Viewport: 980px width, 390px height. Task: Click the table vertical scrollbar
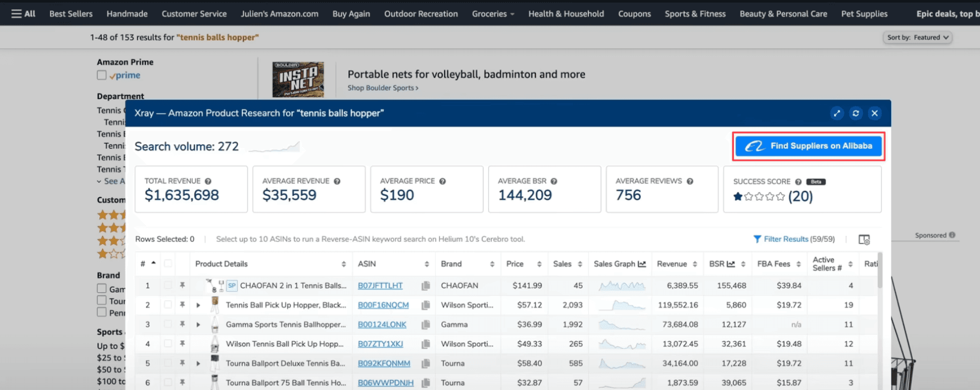[x=880, y=270]
